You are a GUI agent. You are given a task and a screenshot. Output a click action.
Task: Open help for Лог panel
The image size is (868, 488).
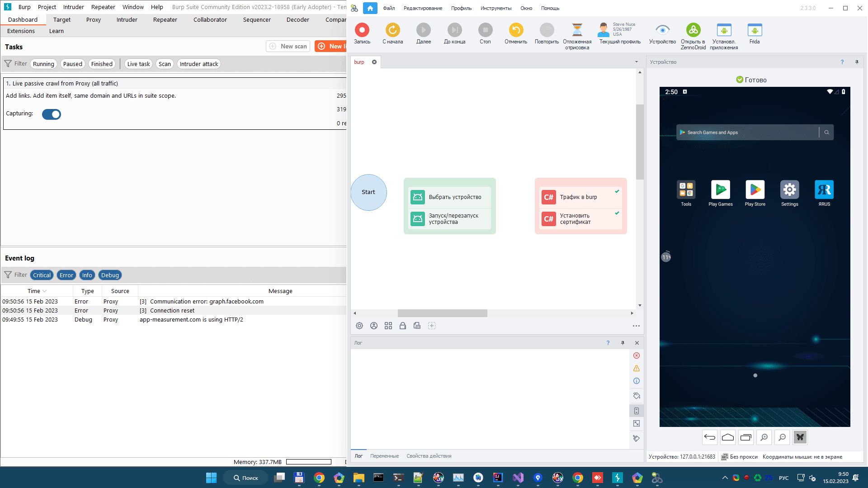pos(608,343)
